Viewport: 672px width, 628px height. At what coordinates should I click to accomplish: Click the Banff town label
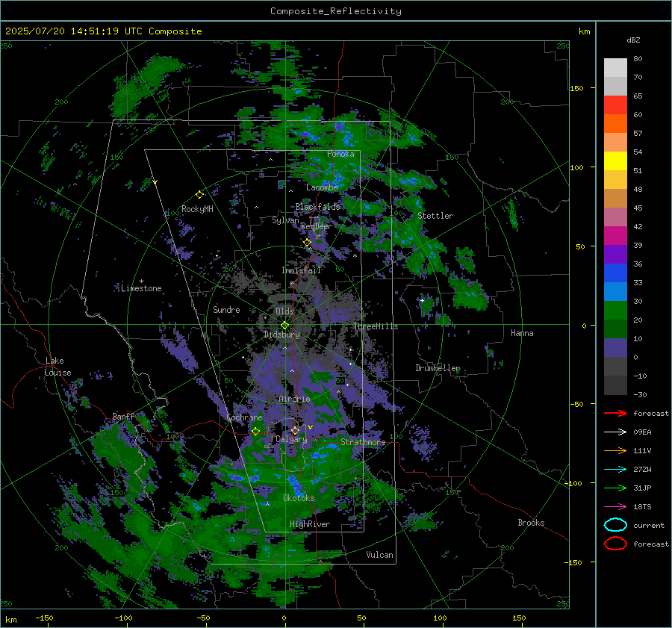point(123,417)
